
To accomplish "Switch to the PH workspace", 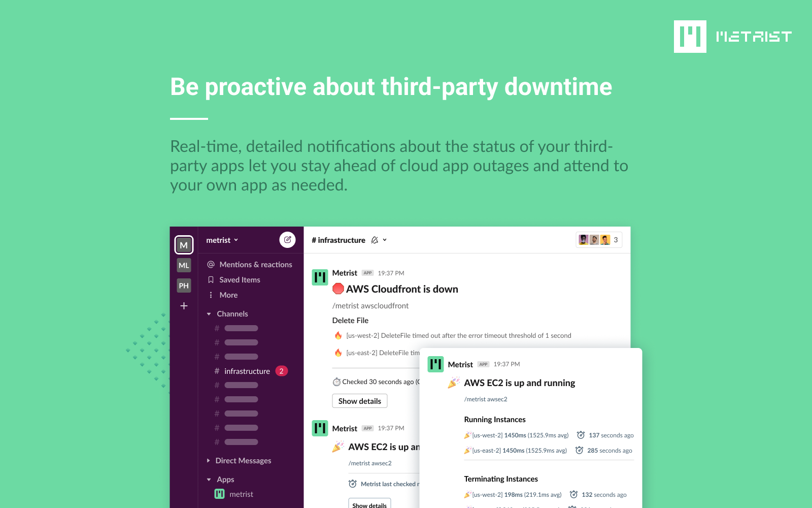I will point(184,285).
